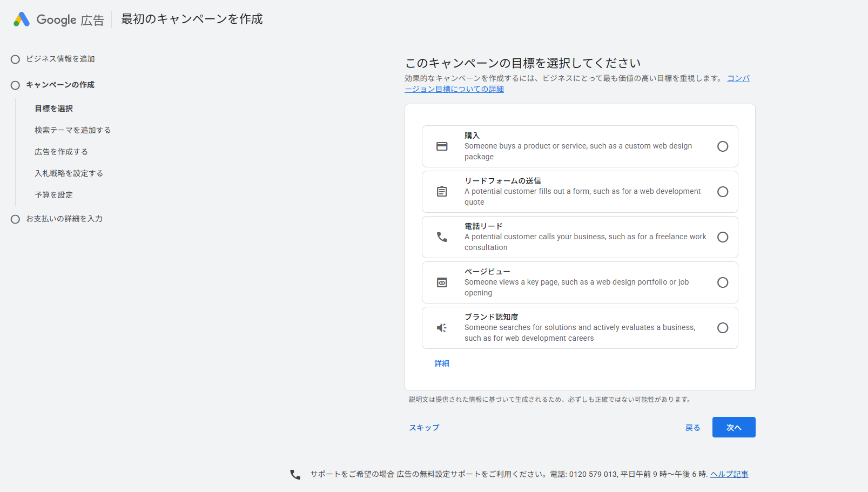Click the card icon beside 購入
The width and height of the screenshot is (868, 492).
point(442,146)
